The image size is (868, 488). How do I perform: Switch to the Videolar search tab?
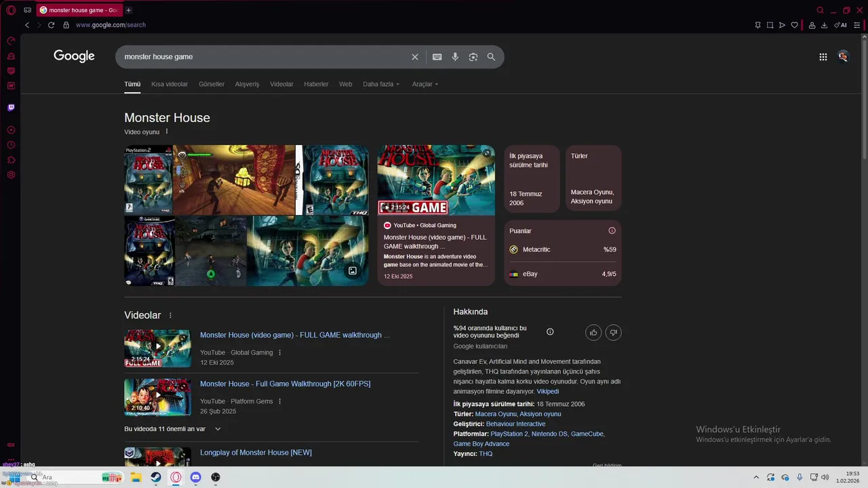(x=281, y=84)
